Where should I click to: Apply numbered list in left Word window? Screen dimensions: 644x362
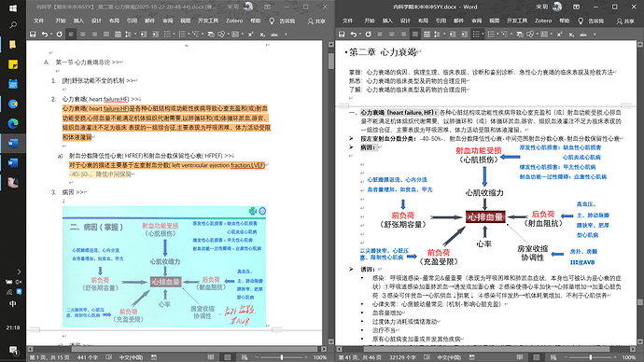point(182,35)
